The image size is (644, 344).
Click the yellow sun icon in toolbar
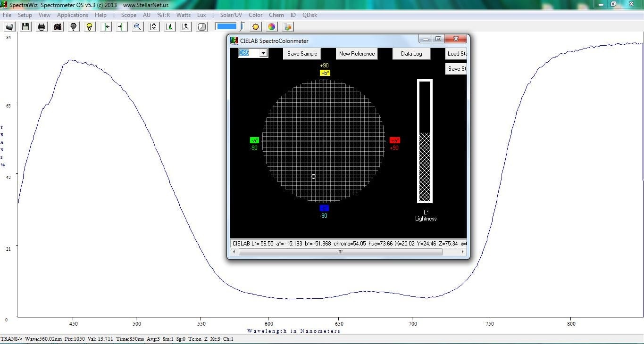[256, 27]
